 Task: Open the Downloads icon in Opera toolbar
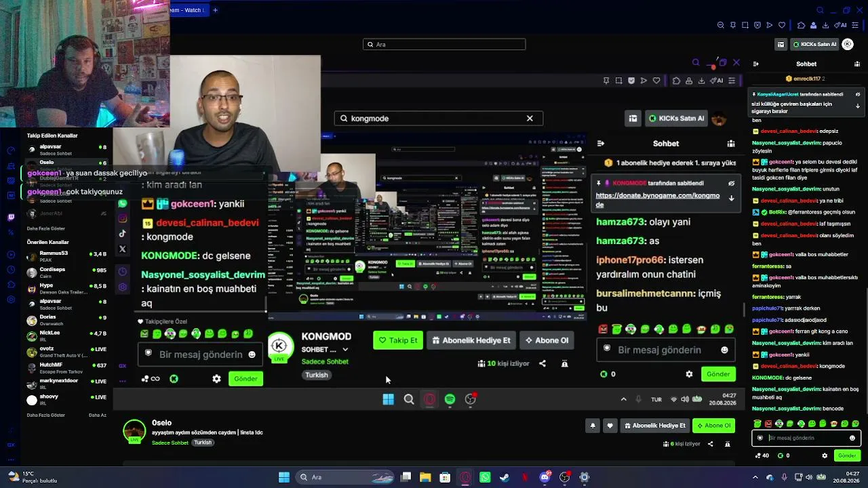[x=826, y=25]
